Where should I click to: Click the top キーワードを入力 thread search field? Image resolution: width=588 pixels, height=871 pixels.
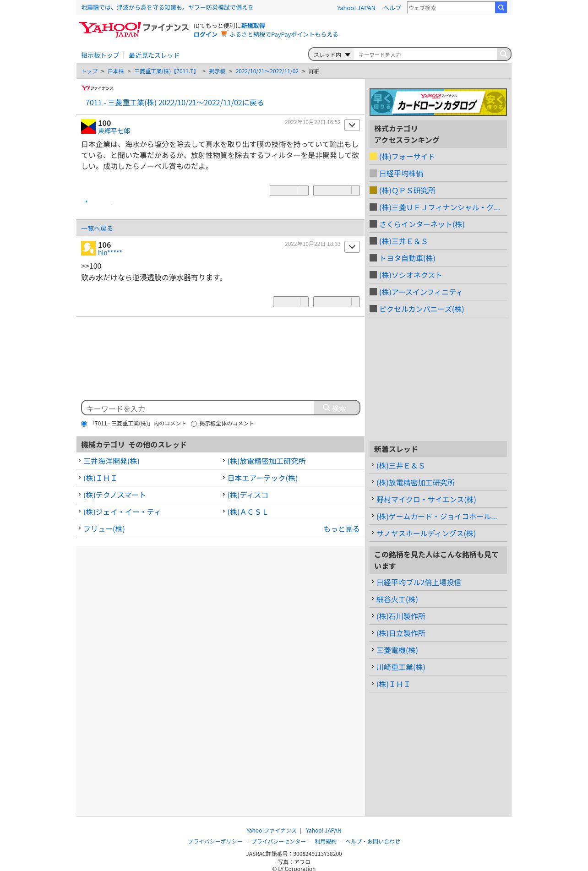(x=425, y=54)
